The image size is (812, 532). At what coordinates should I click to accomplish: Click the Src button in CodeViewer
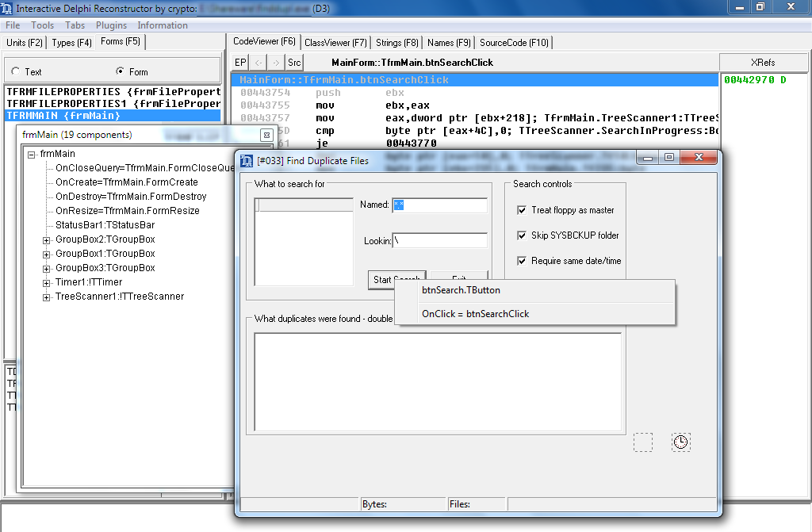(294, 63)
